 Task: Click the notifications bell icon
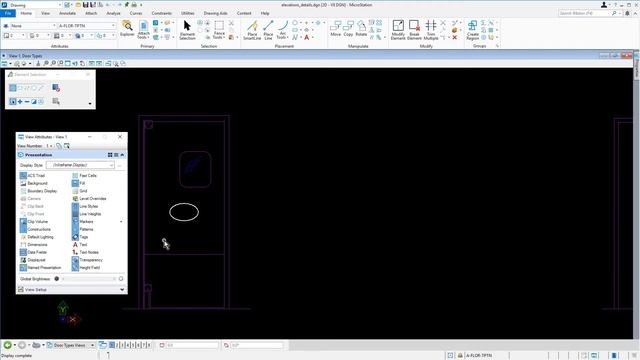tap(627, 13)
